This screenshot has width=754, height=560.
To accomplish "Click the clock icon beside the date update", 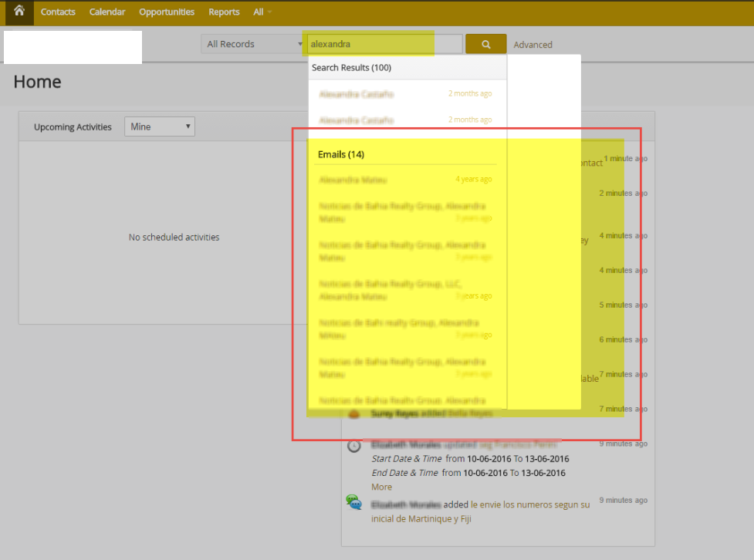I will point(354,446).
